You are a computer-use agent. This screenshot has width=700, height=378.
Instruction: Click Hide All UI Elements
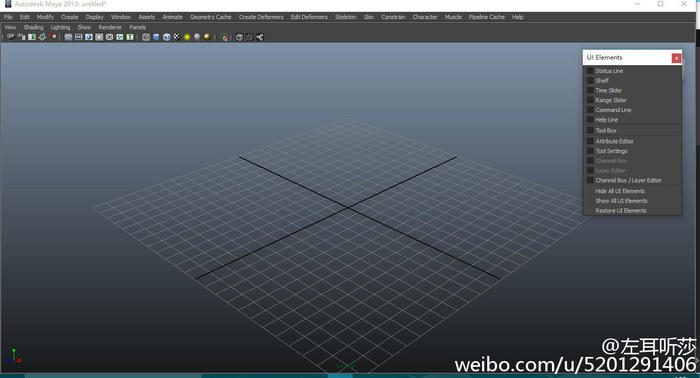pyautogui.click(x=620, y=191)
